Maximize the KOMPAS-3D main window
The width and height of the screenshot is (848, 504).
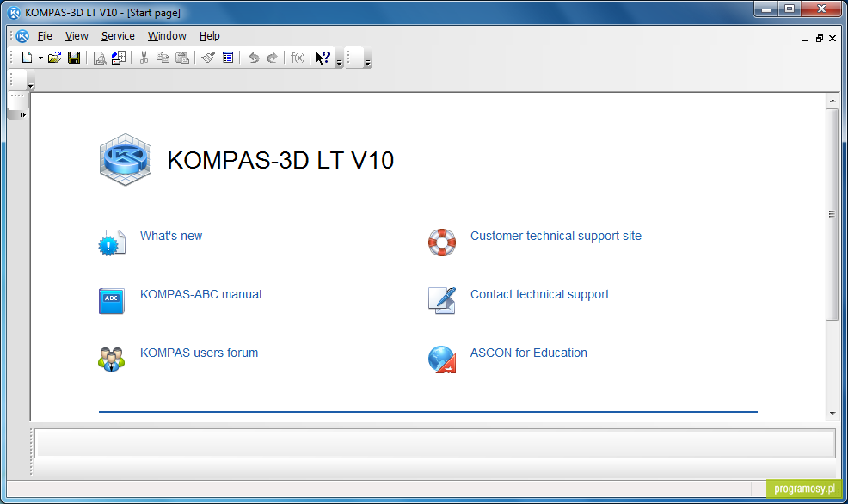(x=790, y=9)
